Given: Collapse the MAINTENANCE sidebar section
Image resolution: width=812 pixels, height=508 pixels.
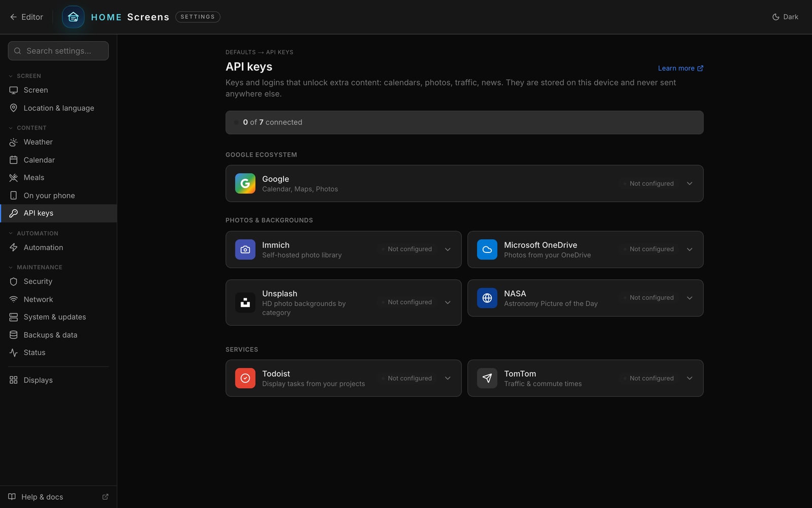Looking at the screenshot, I should click(36, 267).
